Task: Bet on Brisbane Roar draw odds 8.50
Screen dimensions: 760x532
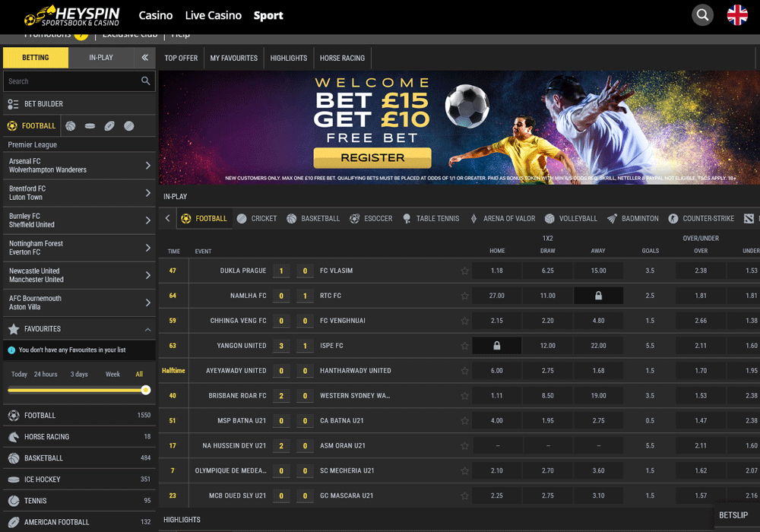Action: 548,395
